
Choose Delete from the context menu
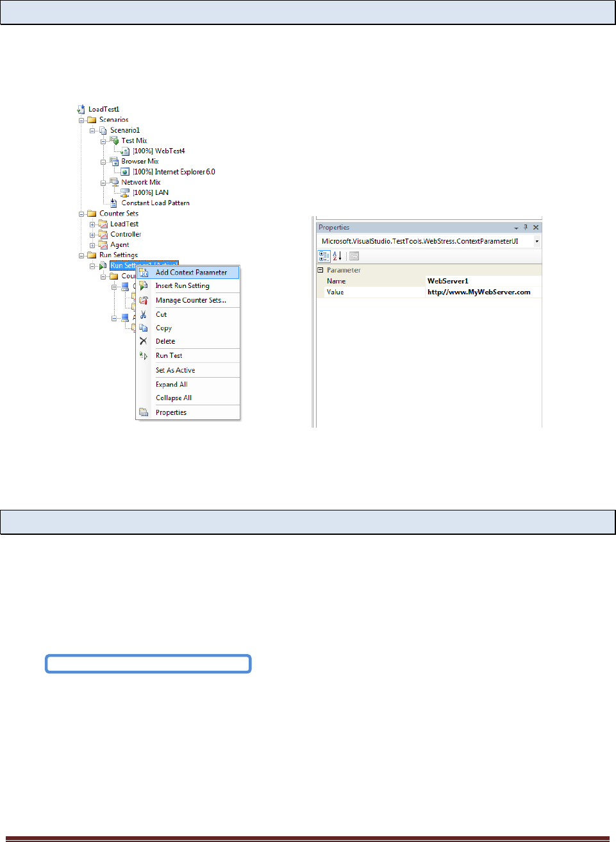coord(188,341)
